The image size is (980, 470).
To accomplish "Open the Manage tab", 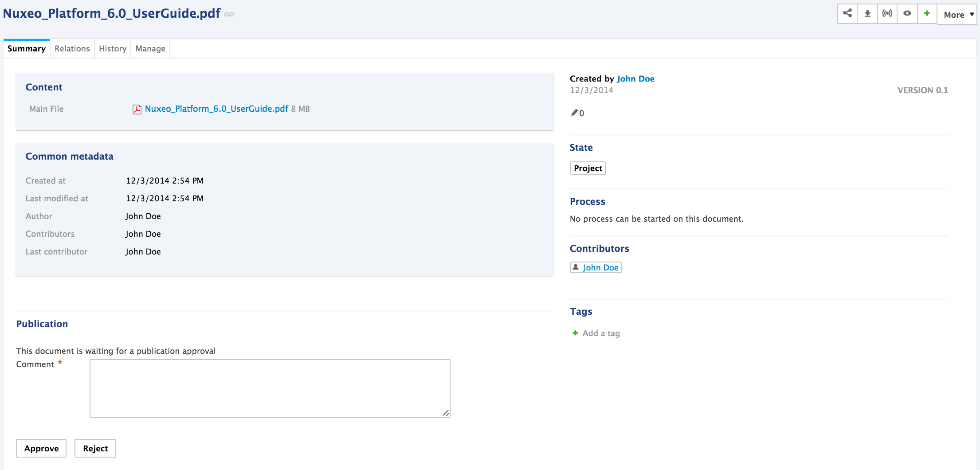I will click(x=150, y=48).
